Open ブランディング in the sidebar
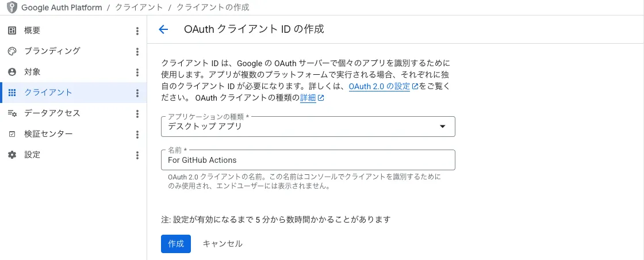This screenshot has width=644, height=260. pyautogui.click(x=74, y=51)
